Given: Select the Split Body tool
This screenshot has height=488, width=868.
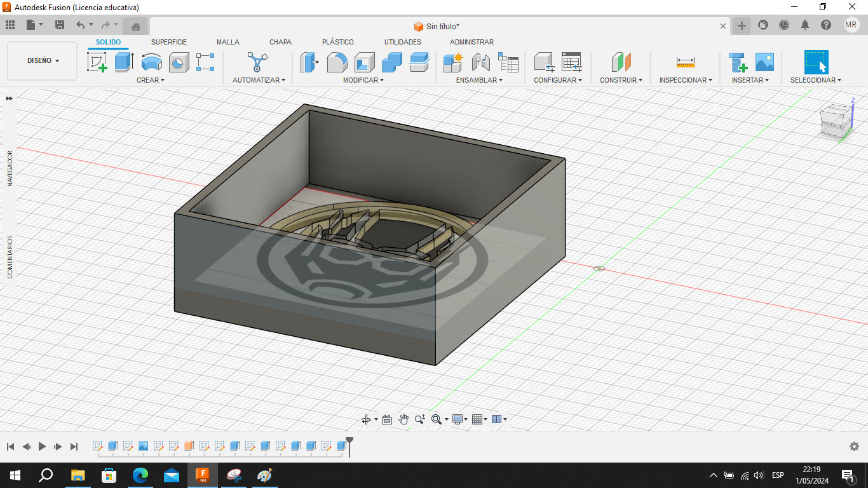Looking at the screenshot, I should [x=419, y=62].
